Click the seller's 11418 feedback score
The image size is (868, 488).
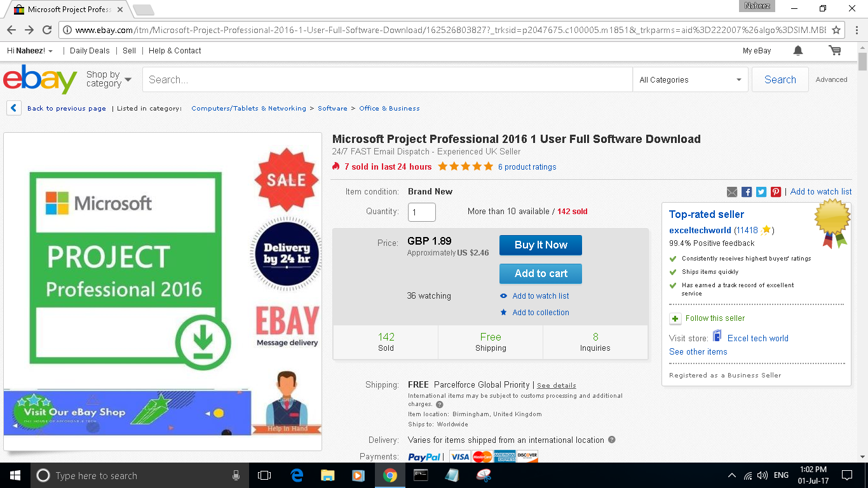pyautogui.click(x=747, y=230)
